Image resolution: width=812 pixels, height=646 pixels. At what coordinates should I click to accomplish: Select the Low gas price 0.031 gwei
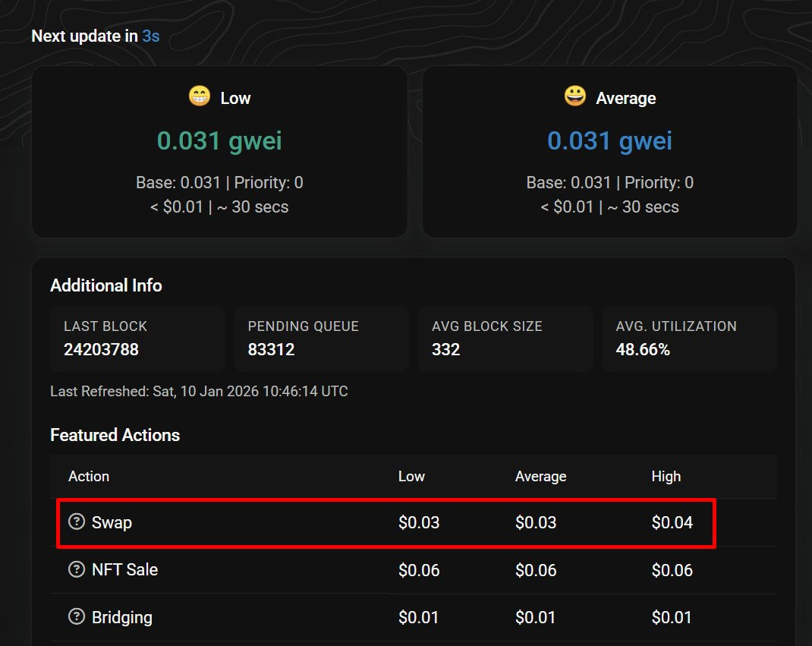(219, 141)
